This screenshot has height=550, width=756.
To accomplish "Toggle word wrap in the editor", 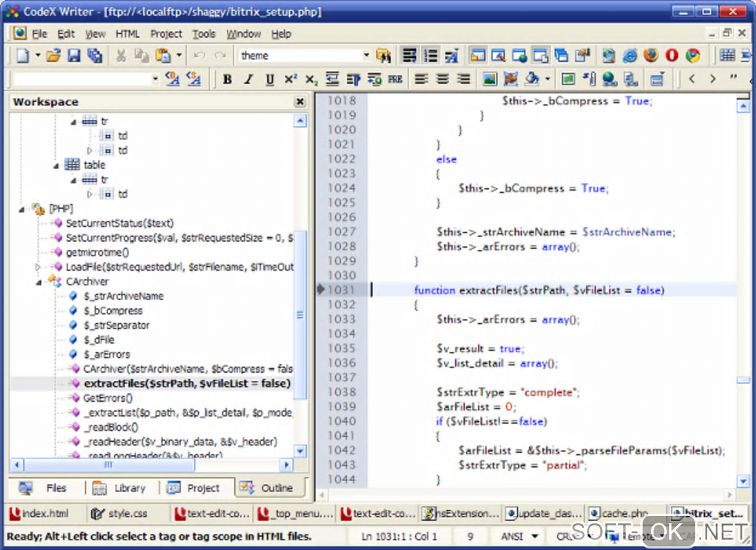I will point(409,56).
